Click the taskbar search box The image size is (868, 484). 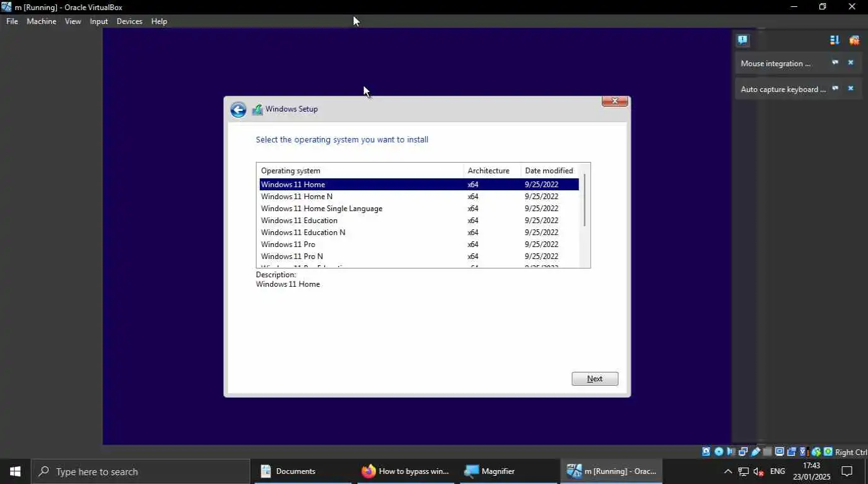(141, 471)
